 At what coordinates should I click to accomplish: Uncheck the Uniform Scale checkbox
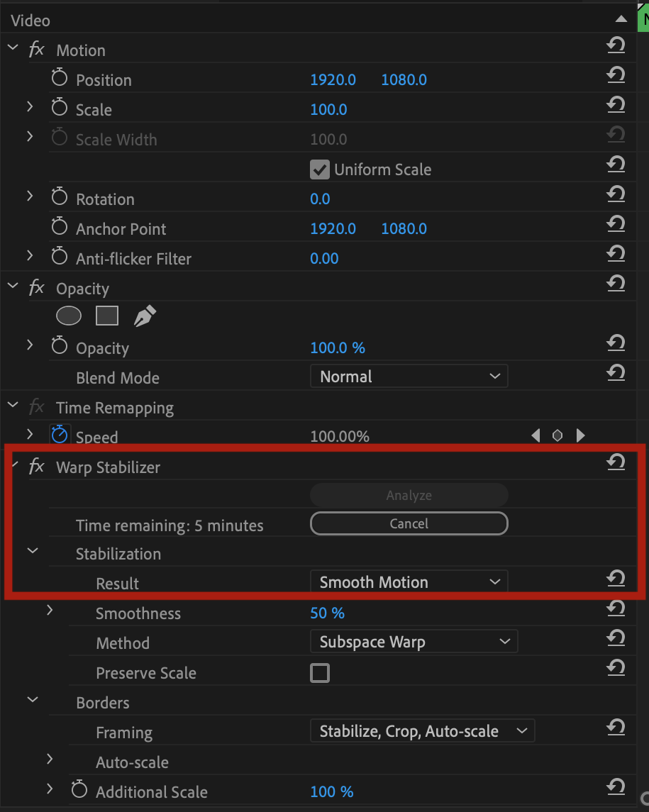pos(320,169)
